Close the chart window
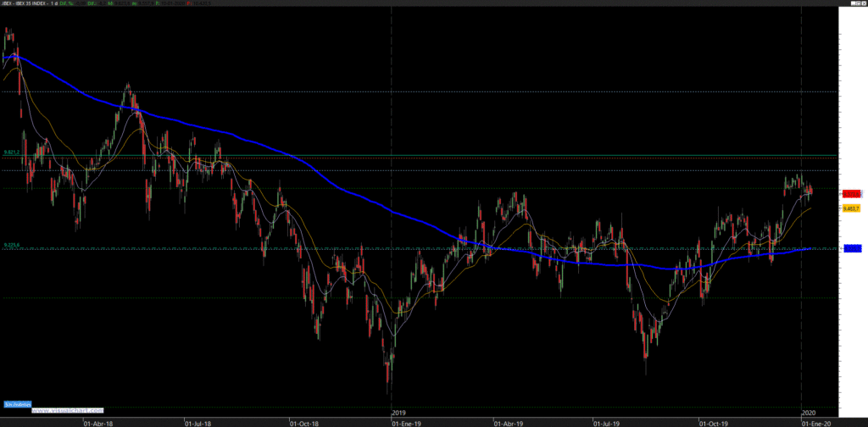This screenshot has height=427, width=868. coord(864,3)
